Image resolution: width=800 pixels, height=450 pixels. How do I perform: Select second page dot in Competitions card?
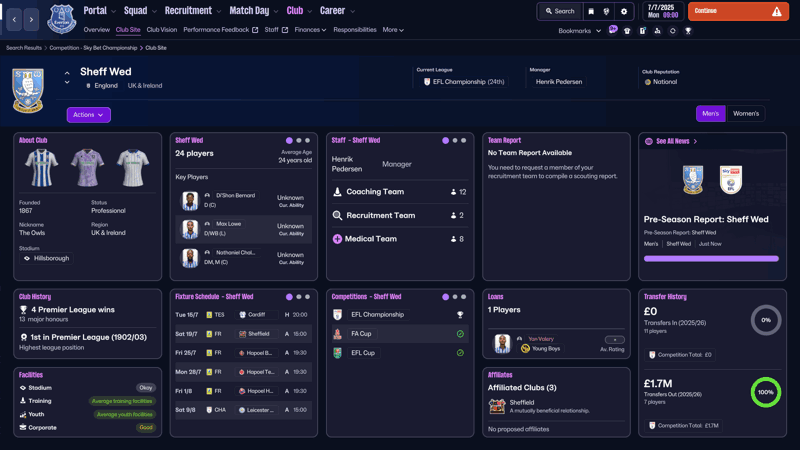[455, 297]
